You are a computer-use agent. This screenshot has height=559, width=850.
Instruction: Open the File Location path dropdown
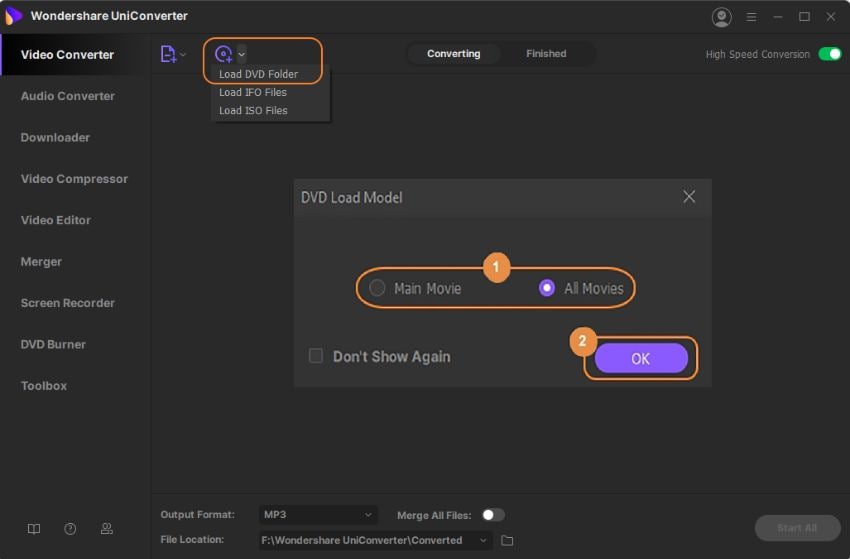pos(375,540)
